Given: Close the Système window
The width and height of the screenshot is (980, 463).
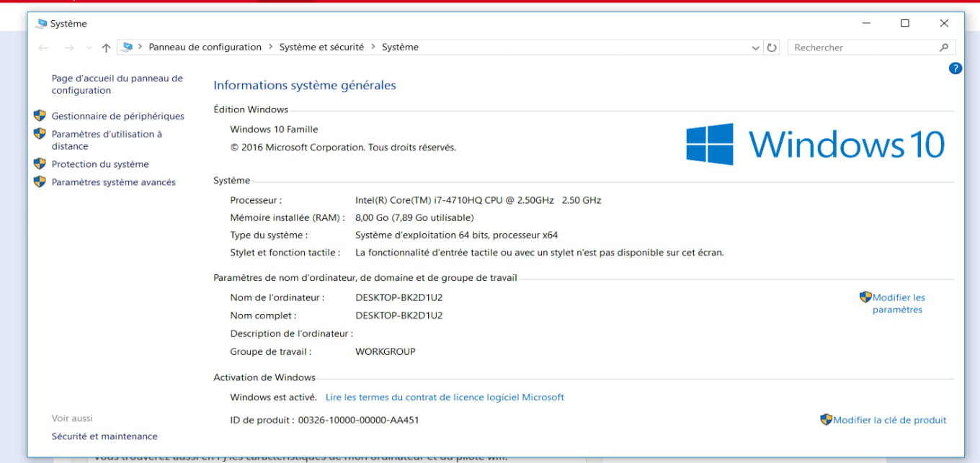Looking at the screenshot, I should coord(945,24).
